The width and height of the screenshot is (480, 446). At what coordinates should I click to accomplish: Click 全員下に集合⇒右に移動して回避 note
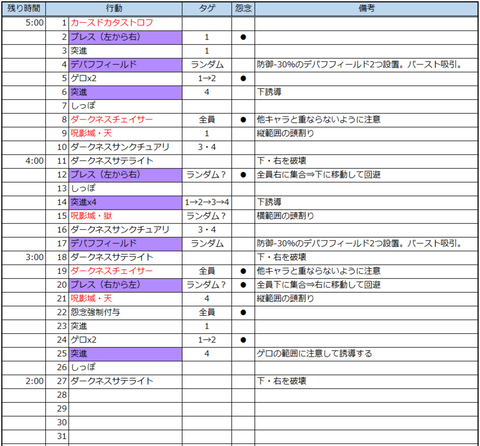point(319,285)
